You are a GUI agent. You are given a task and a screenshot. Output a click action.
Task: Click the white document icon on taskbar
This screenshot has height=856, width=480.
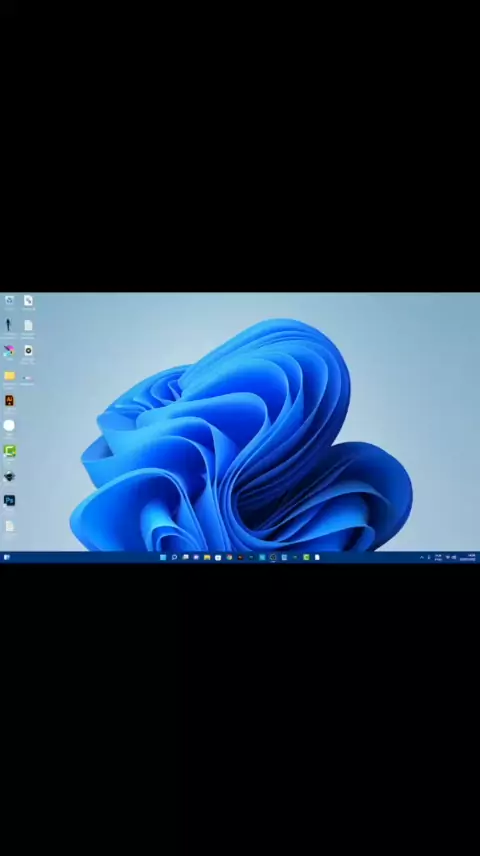(x=317, y=557)
